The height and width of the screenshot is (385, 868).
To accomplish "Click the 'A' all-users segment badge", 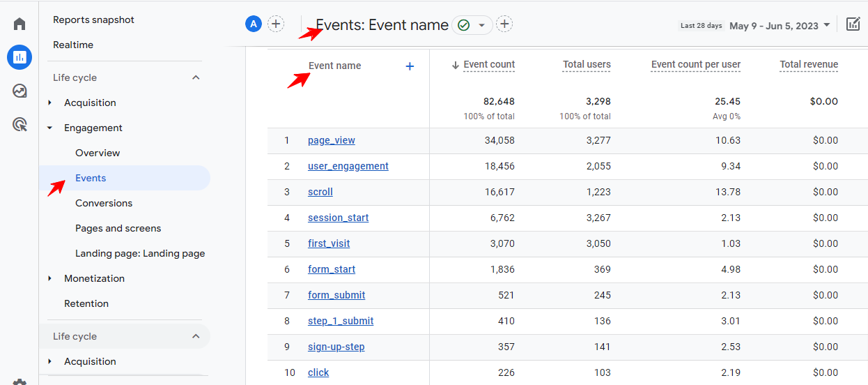I will point(254,24).
